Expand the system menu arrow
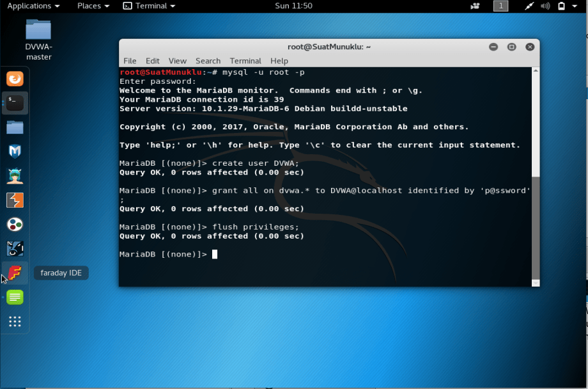The image size is (588, 389). 575,6
